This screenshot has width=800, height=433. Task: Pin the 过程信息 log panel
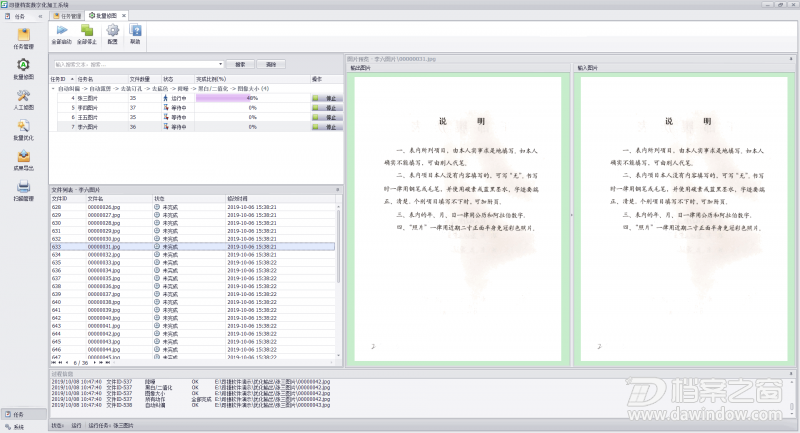791,374
